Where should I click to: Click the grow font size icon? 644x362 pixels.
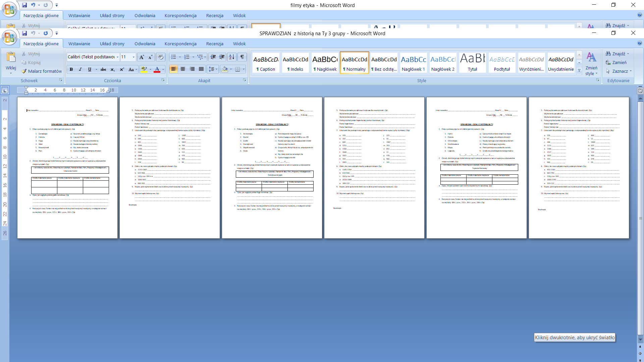[142, 57]
